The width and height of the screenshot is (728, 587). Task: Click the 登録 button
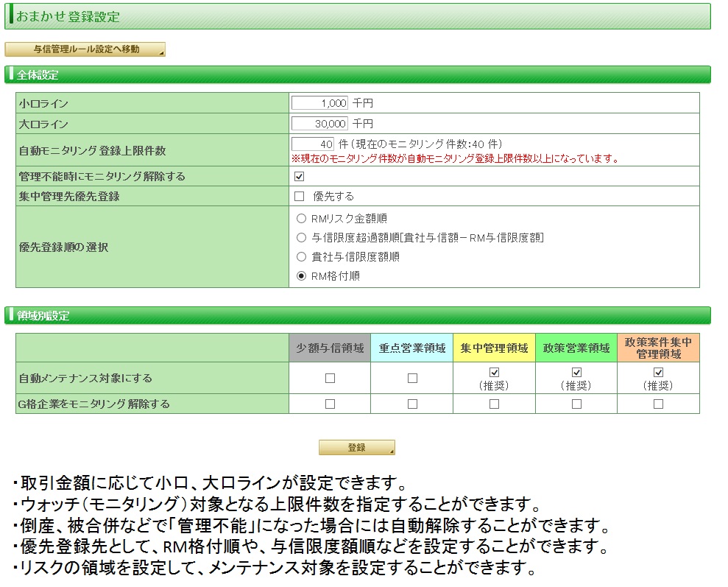(x=356, y=448)
